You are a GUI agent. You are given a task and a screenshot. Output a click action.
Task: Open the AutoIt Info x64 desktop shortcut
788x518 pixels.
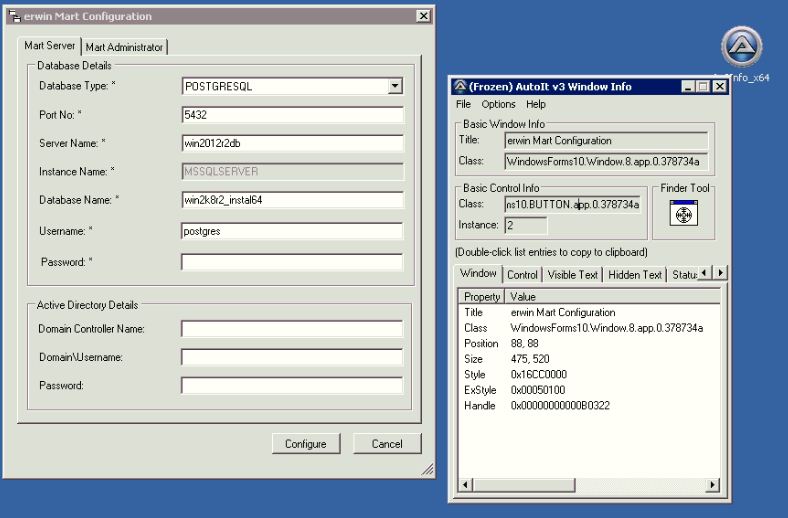point(742,53)
